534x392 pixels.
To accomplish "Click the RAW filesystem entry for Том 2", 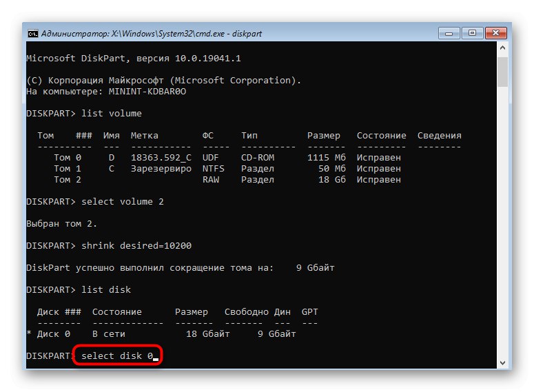I will pyautogui.click(x=211, y=180).
